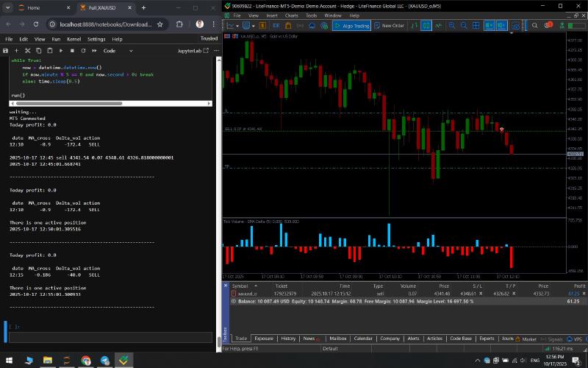Toggle Algo Trading in MetaTrader
Image resolution: width=588 pixels, height=368 pixels.
pyautogui.click(x=352, y=26)
